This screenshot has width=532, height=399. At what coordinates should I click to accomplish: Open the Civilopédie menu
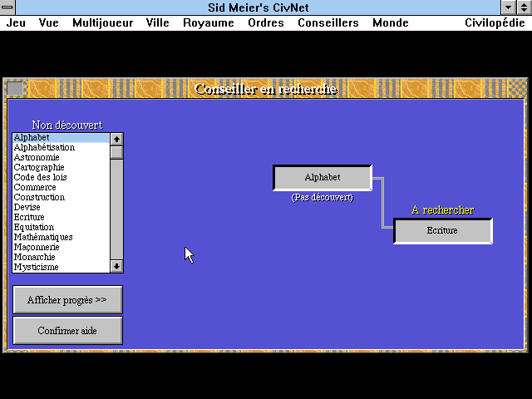495,22
